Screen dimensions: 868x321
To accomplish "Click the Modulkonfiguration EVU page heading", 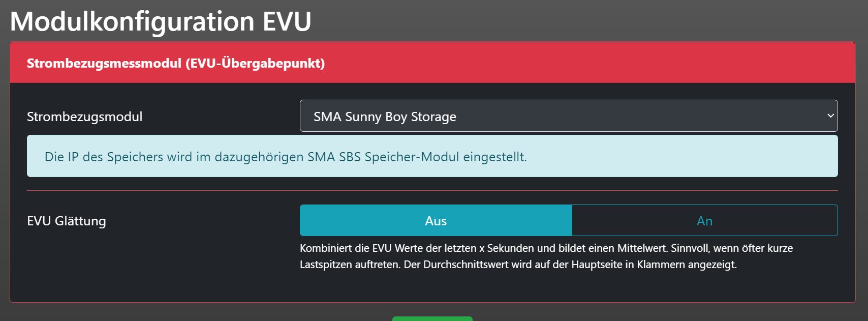I will 161,22.
